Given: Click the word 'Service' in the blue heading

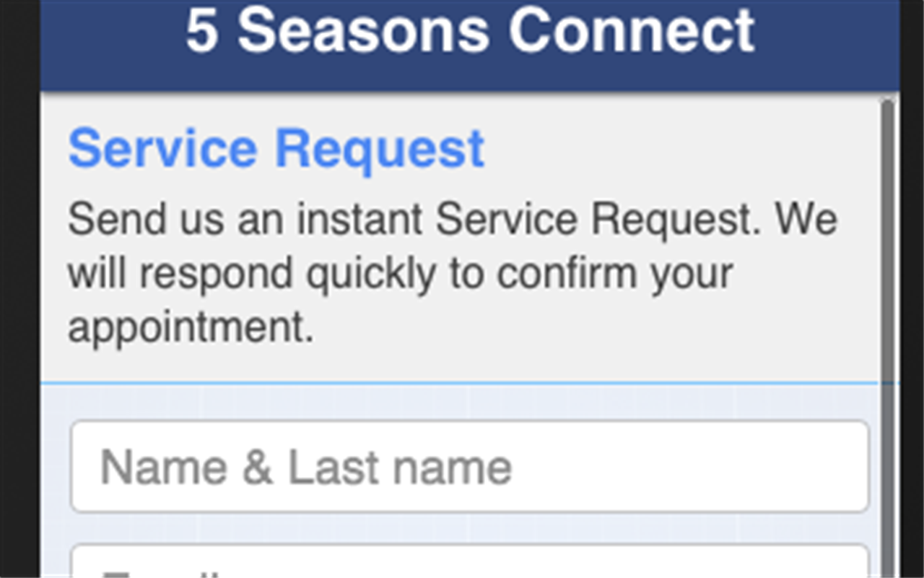Looking at the screenshot, I should pos(162,149).
